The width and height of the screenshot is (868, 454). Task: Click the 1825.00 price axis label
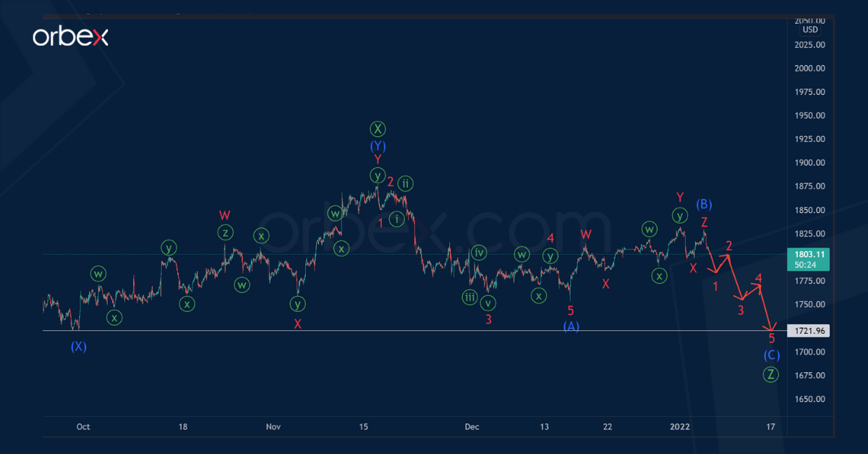[810, 234]
